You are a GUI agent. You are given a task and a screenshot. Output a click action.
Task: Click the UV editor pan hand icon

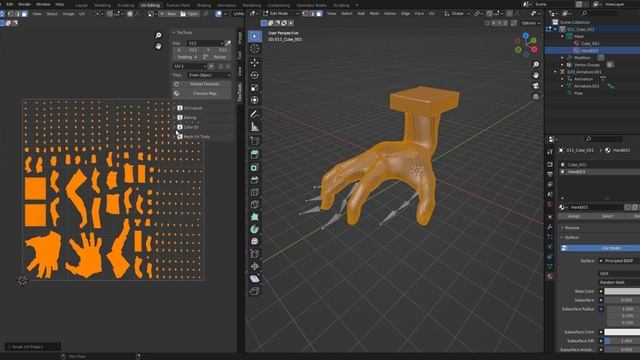(158, 46)
